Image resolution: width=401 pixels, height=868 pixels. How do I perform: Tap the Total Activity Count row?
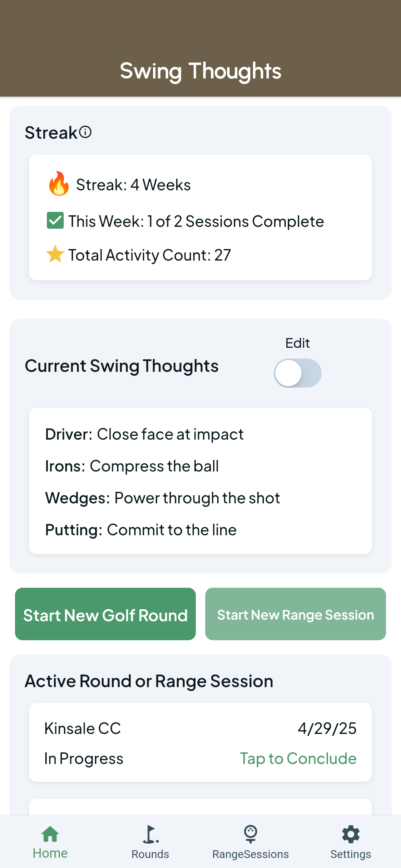point(138,254)
